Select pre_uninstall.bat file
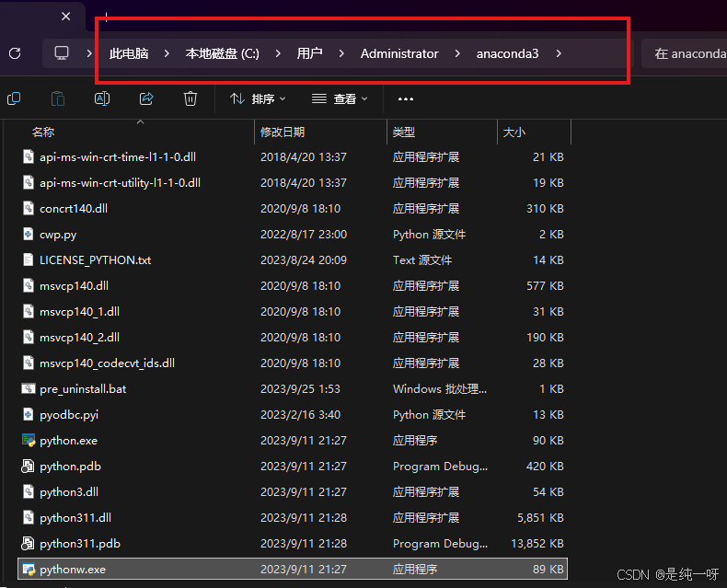The height and width of the screenshot is (588, 727). [83, 389]
